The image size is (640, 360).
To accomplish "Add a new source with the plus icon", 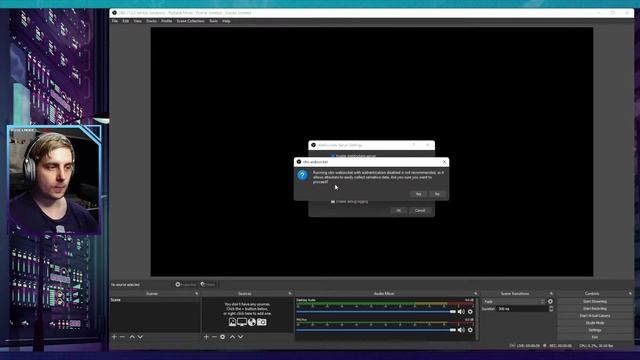I will coord(206,337).
